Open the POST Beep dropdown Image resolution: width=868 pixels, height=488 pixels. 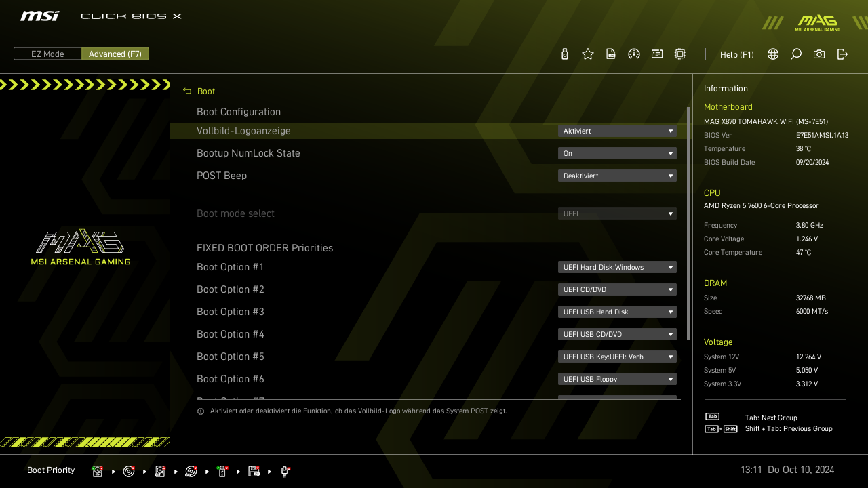click(617, 176)
